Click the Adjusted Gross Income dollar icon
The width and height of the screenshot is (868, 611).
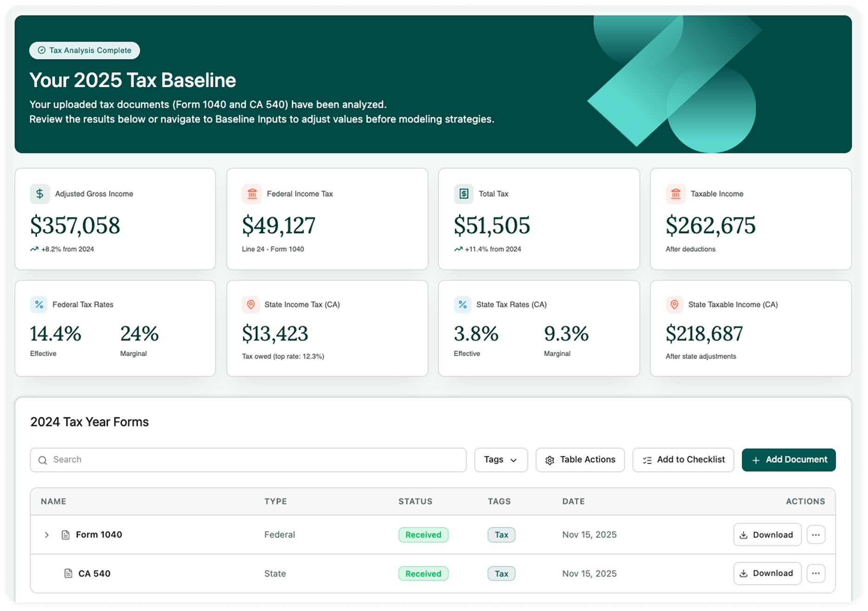pos(40,194)
